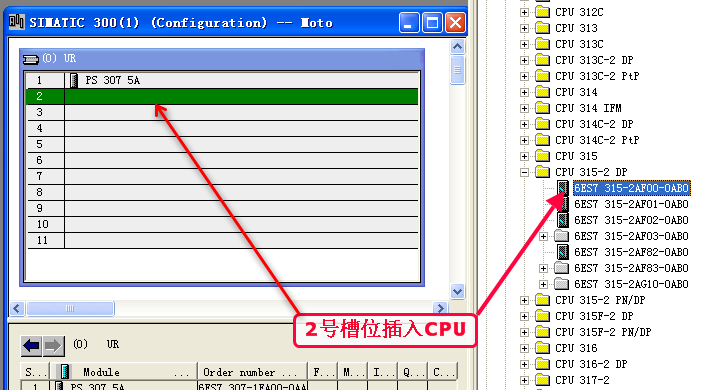Click the horizontal scrollbar right arrow
711x390 pixels.
[440, 309]
